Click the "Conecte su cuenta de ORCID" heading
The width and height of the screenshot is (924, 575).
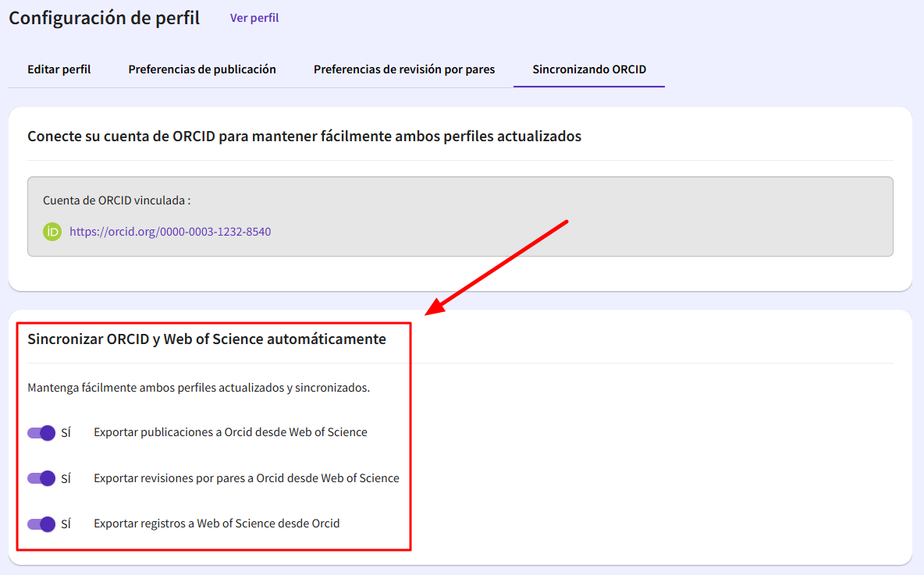(x=304, y=137)
